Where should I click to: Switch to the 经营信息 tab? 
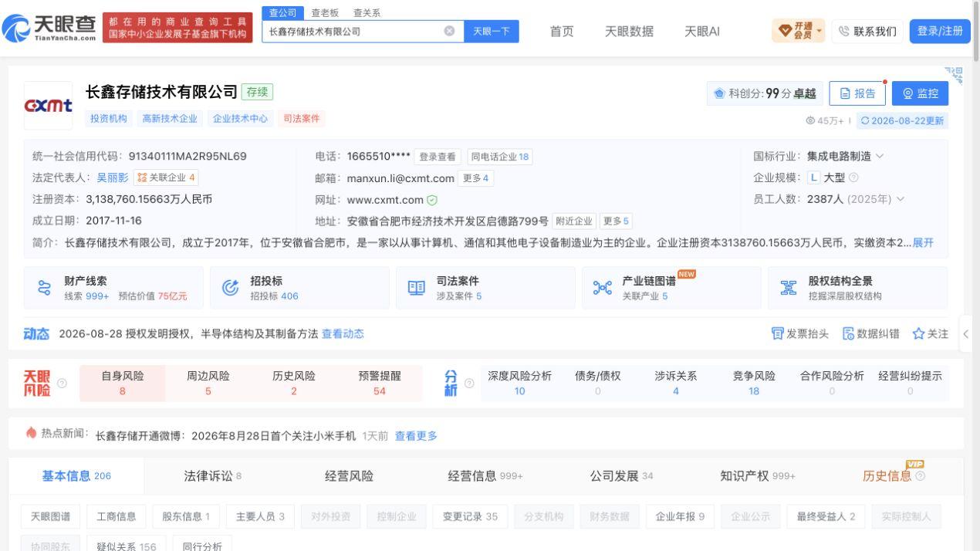coord(485,476)
